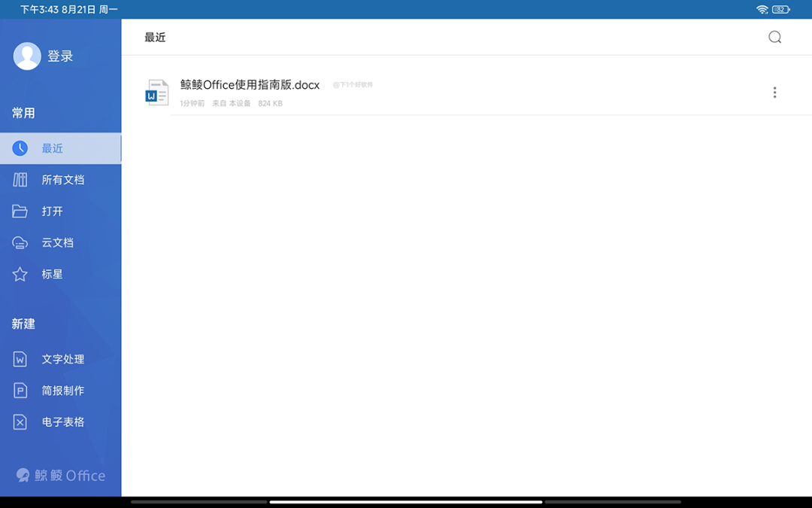Tap the Wi-Fi status icon
812x508 pixels.
pos(762,9)
